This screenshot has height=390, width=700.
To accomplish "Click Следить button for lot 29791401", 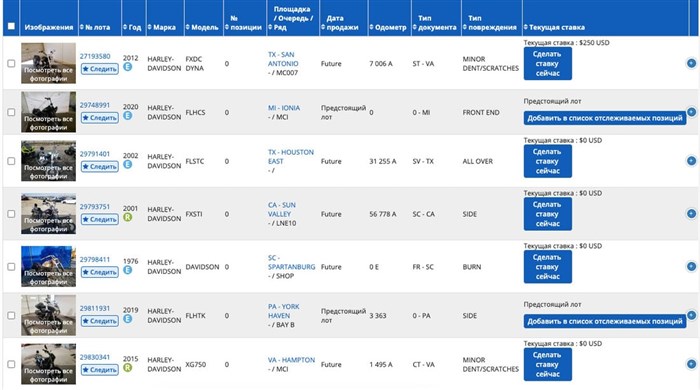I will pyautogui.click(x=100, y=166).
